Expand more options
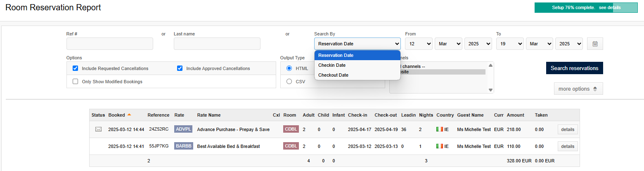The image size is (644, 171). click(578, 89)
